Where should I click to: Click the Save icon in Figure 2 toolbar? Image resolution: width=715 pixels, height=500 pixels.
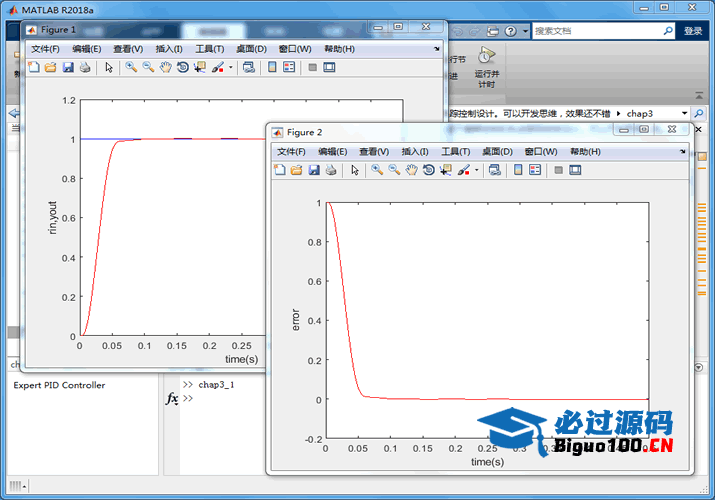click(314, 170)
